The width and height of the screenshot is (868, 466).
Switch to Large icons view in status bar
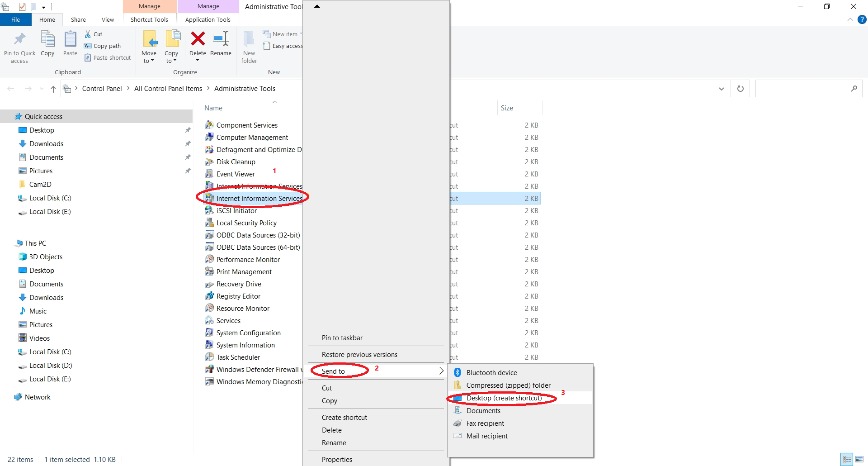click(859, 459)
